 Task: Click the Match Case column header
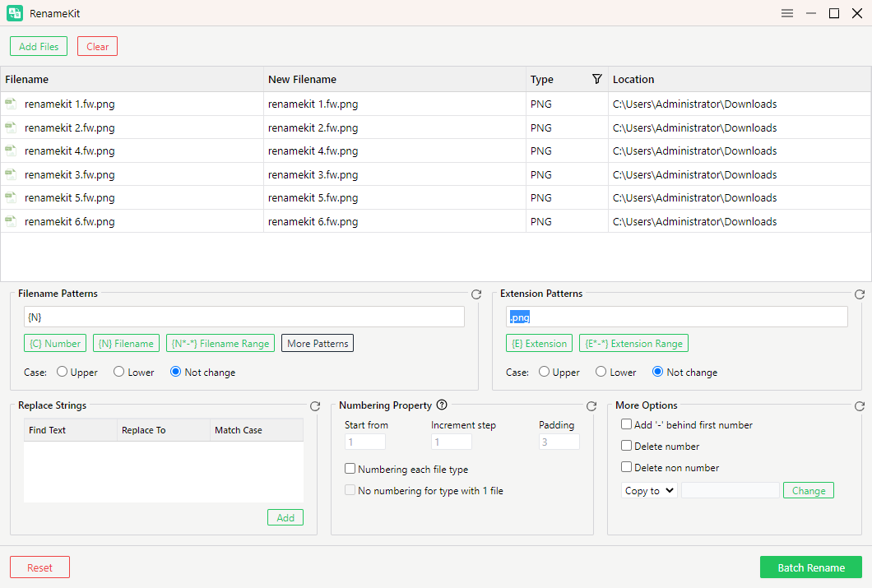click(x=257, y=430)
